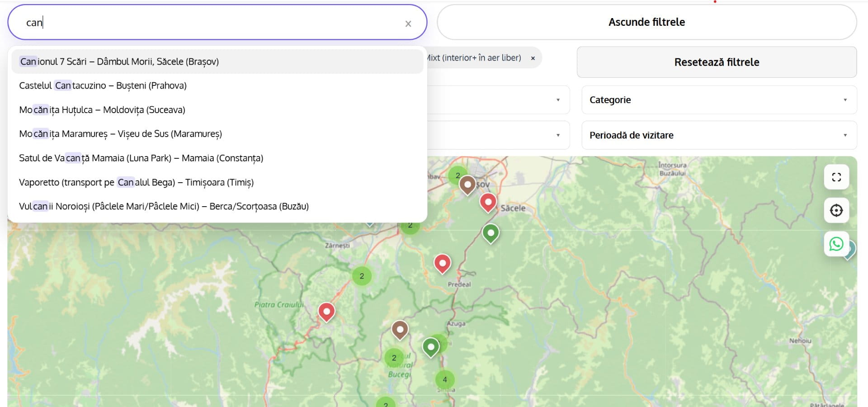Toggle fullscreen map view icon
The image size is (868, 407).
pos(836,177)
